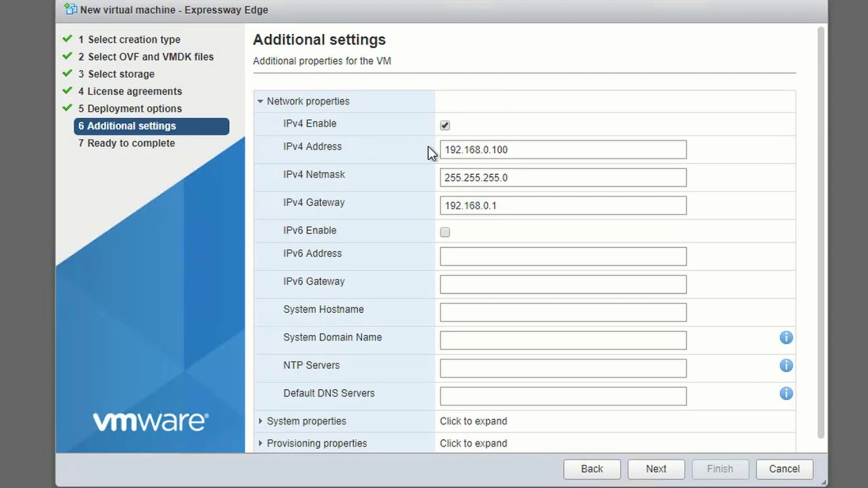This screenshot has width=868, height=488.
Task: Click the 'IPv4 Enable' label
Action: (310, 123)
